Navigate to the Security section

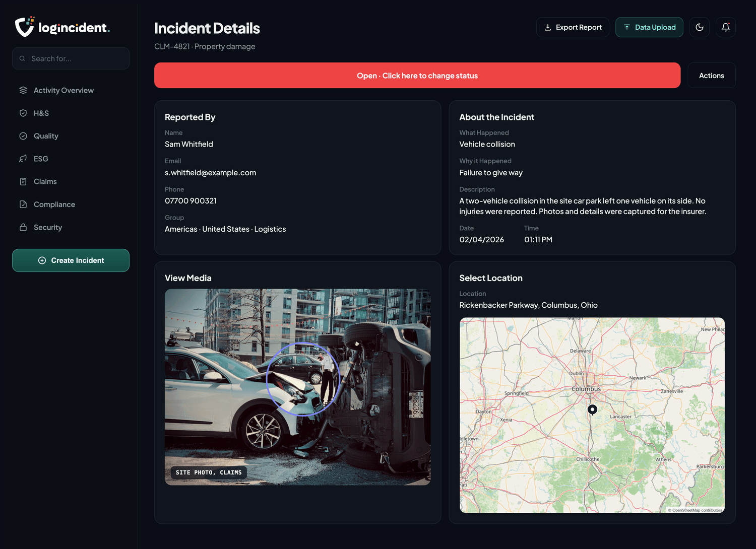point(71,227)
